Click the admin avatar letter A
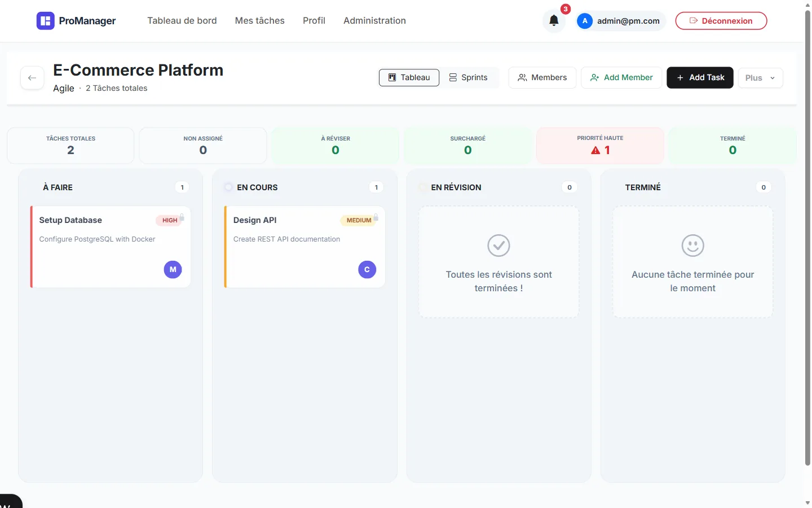 (x=585, y=21)
